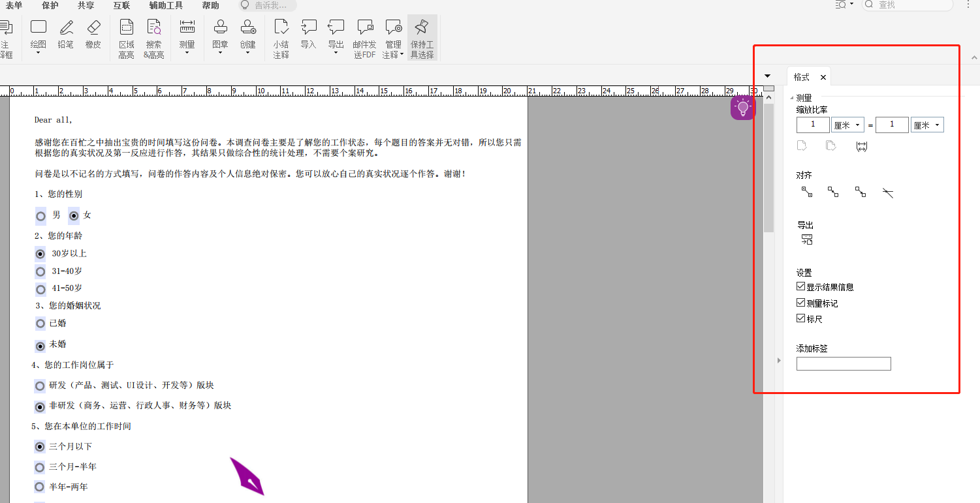This screenshot has width=980, height=503.
Task: Select the 男 radio button
Action: point(41,216)
